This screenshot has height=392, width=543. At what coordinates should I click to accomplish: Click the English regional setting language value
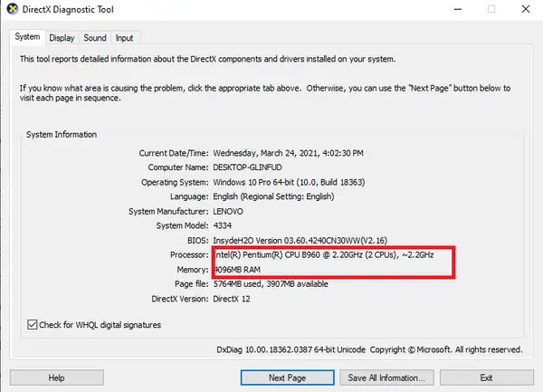[273, 196]
